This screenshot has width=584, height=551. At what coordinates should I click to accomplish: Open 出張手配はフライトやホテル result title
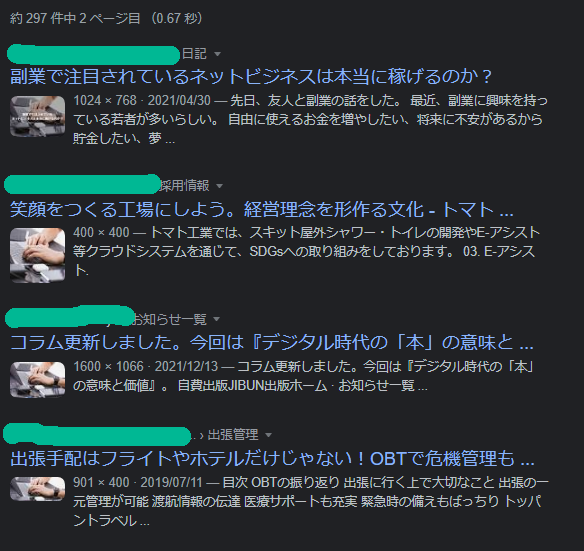[272, 458]
